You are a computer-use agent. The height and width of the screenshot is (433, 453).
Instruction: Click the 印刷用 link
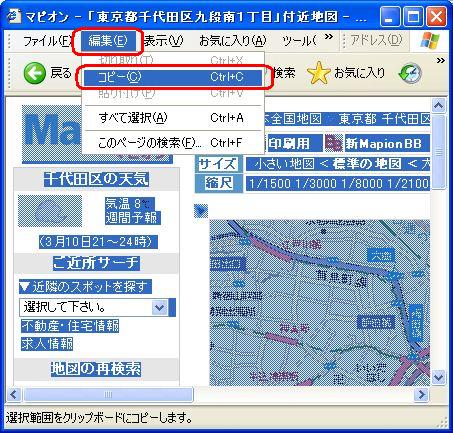click(x=288, y=144)
